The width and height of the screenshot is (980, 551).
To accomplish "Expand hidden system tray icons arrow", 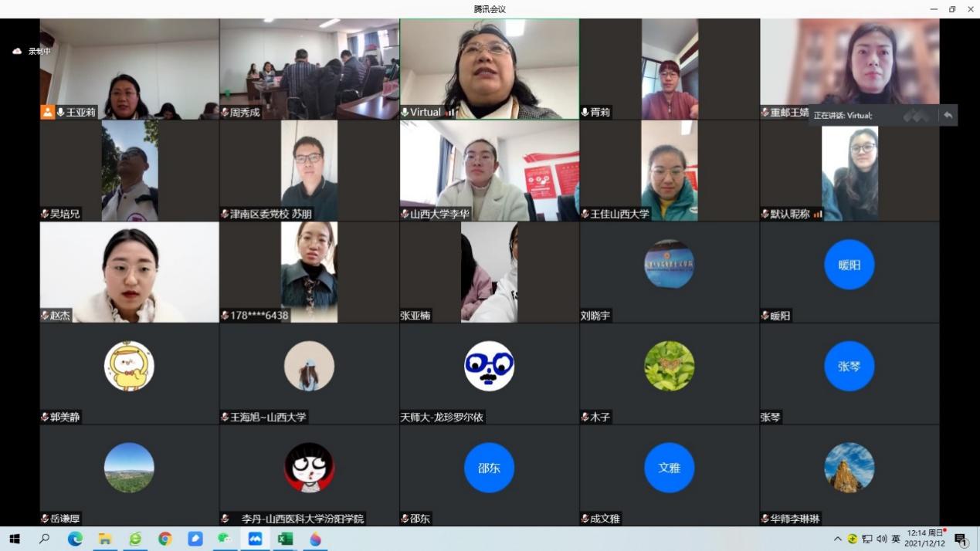I will click(x=837, y=539).
